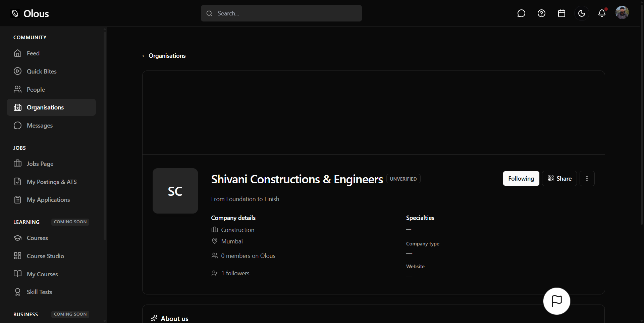The width and height of the screenshot is (644, 323).
Task: Open the calendar icon in top bar
Action: (x=561, y=13)
